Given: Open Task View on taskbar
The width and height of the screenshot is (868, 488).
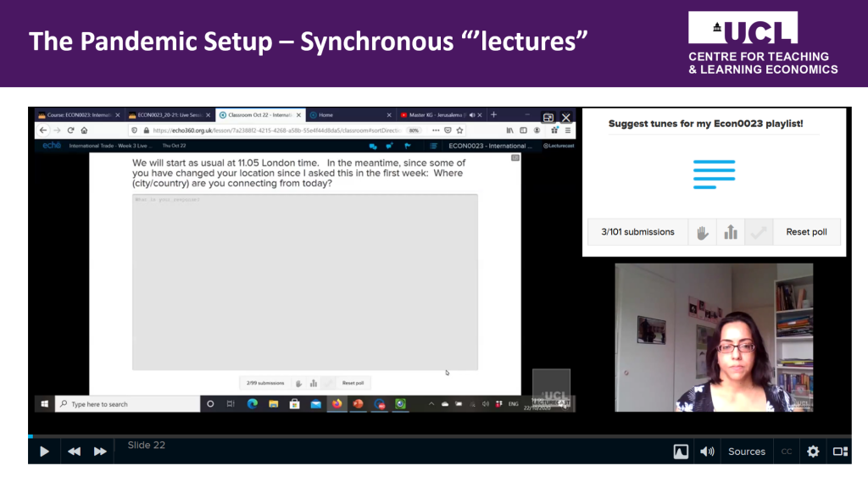Looking at the screenshot, I should (x=231, y=404).
